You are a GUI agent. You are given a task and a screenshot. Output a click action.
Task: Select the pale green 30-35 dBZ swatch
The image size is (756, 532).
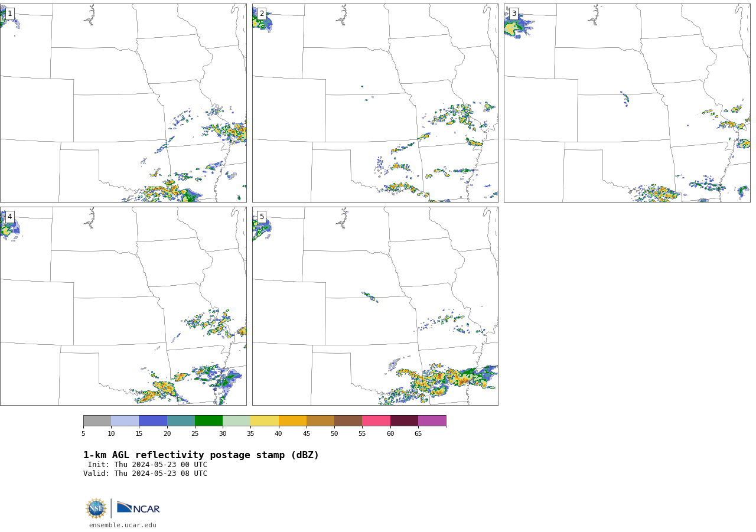coord(237,421)
